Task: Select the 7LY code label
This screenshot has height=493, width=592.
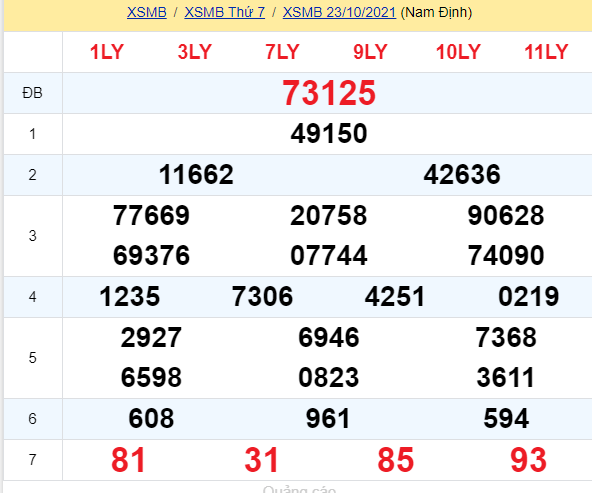Action: pos(282,52)
